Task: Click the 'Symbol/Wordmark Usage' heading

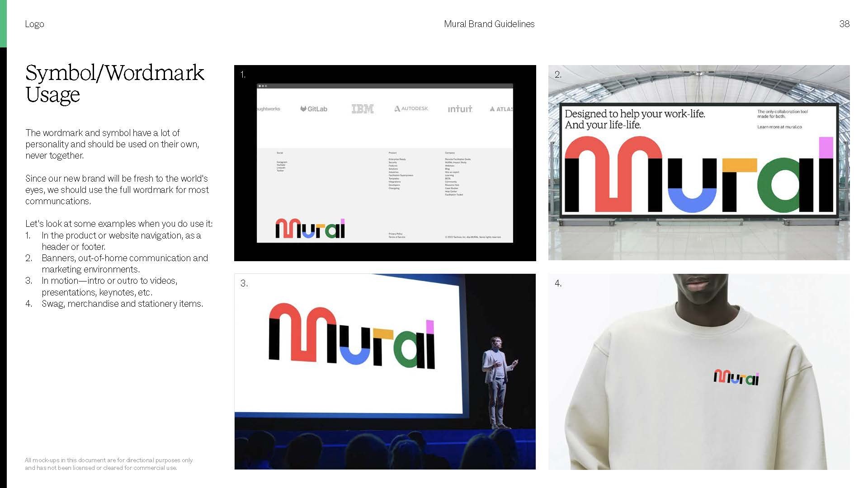Action: coord(115,84)
